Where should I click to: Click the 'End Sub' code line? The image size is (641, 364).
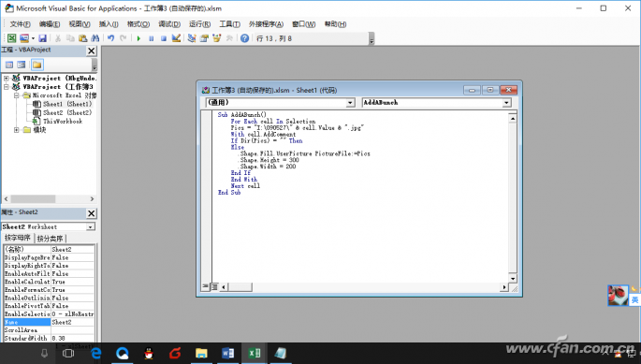pos(229,192)
